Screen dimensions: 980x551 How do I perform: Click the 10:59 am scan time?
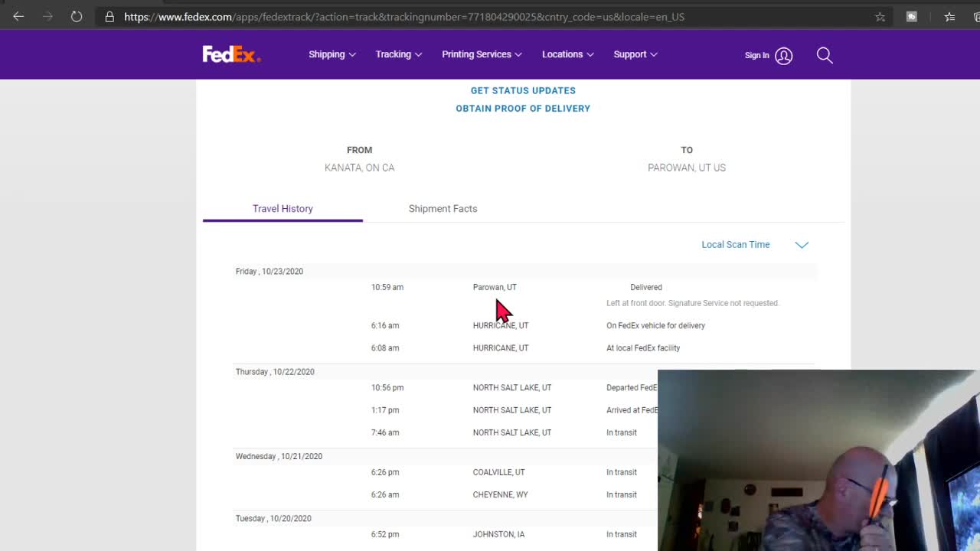387,287
